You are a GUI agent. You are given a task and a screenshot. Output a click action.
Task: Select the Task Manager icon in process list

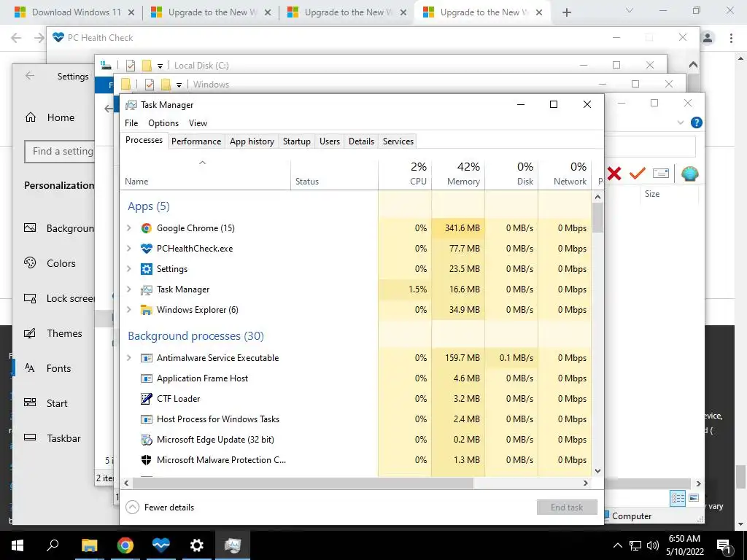pos(146,289)
